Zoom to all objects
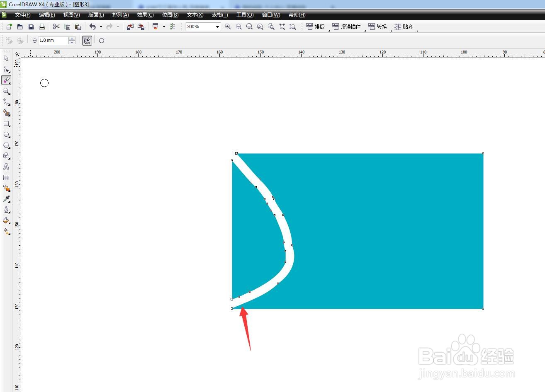Viewport: 545px width, 392px height. (260, 27)
